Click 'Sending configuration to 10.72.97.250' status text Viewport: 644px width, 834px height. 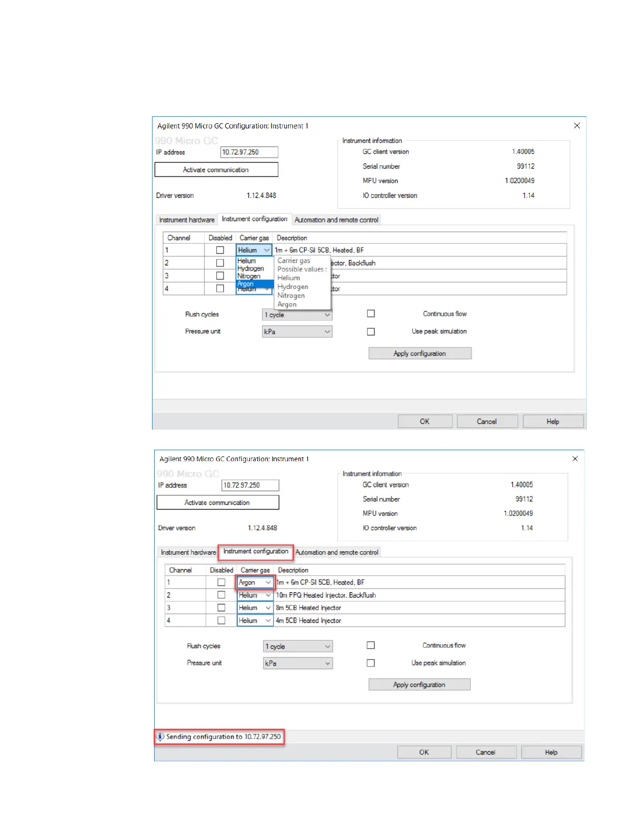[x=224, y=737]
